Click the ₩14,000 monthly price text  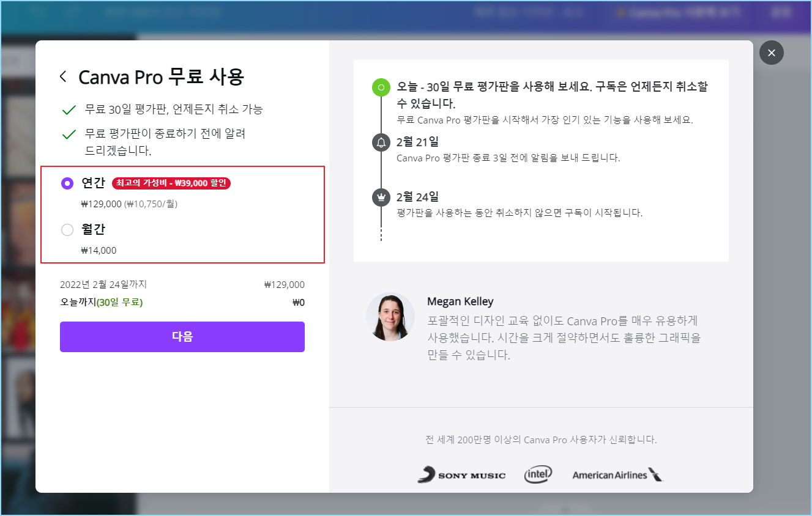(x=99, y=251)
